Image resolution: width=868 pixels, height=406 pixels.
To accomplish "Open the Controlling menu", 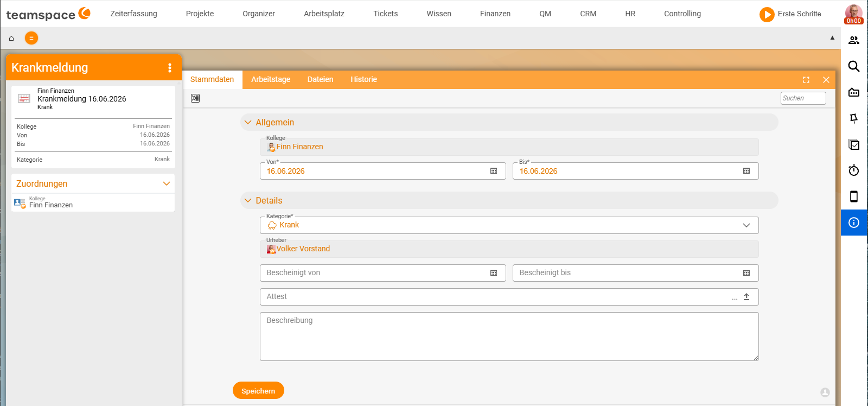I will click(x=682, y=14).
